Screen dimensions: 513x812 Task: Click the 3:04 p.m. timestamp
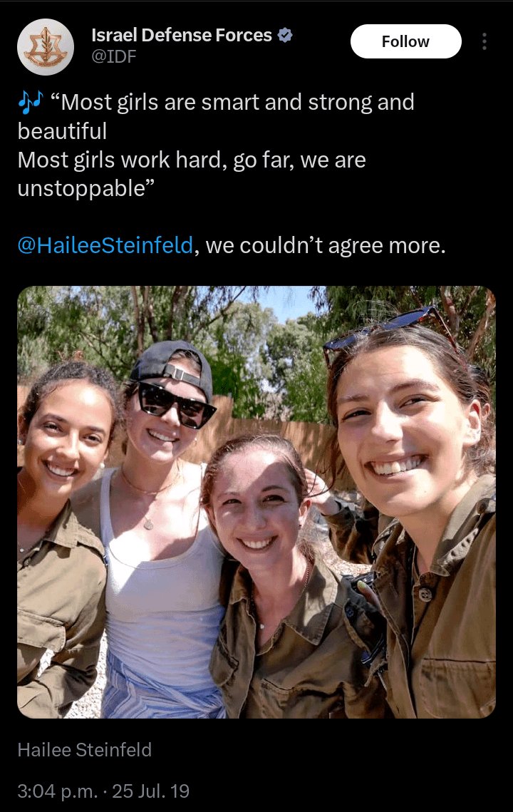pyautogui.click(x=58, y=791)
